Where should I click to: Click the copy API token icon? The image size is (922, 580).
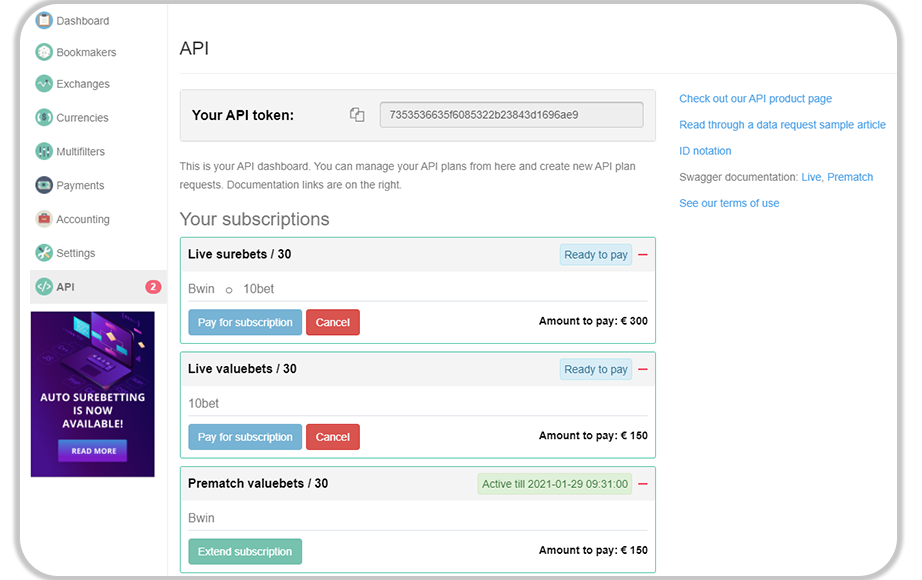pyautogui.click(x=357, y=114)
